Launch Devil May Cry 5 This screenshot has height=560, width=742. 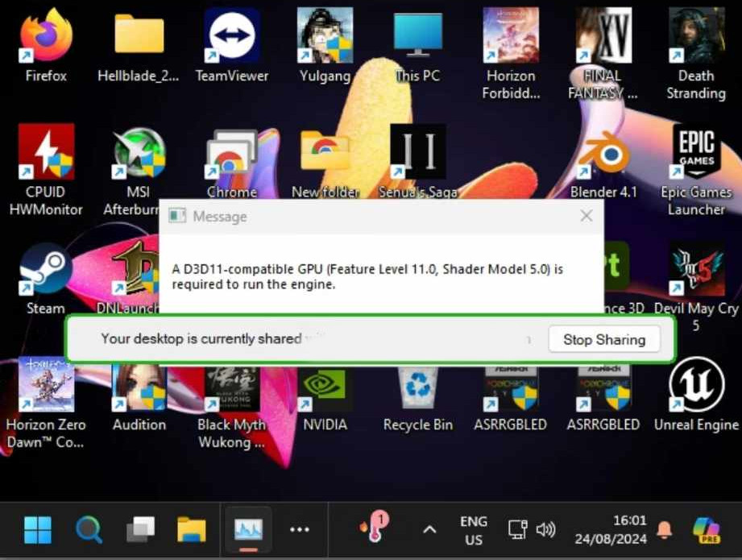tap(696, 286)
